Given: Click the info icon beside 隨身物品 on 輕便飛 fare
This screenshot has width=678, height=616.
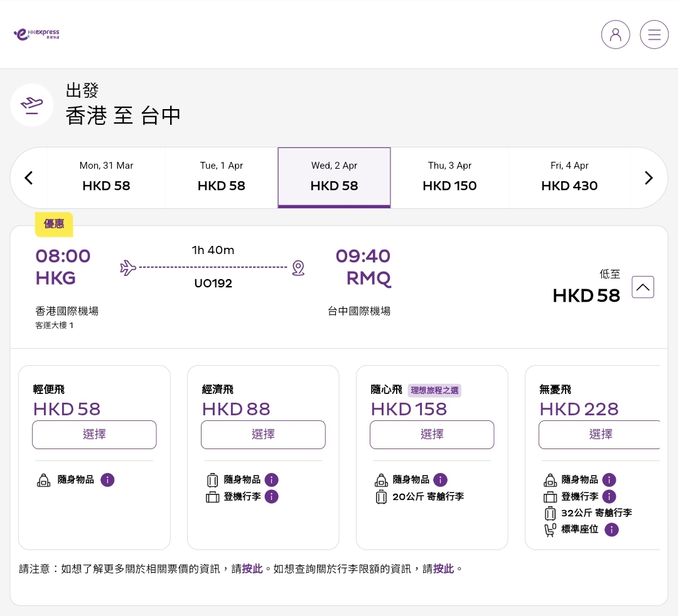Looking at the screenshot, I should (x=107, y=480).
